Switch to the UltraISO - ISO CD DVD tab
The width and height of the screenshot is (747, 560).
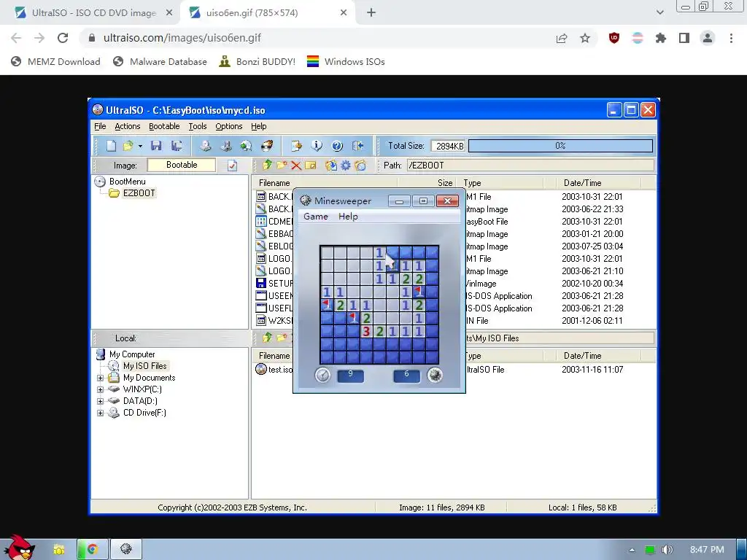point(93,13)
